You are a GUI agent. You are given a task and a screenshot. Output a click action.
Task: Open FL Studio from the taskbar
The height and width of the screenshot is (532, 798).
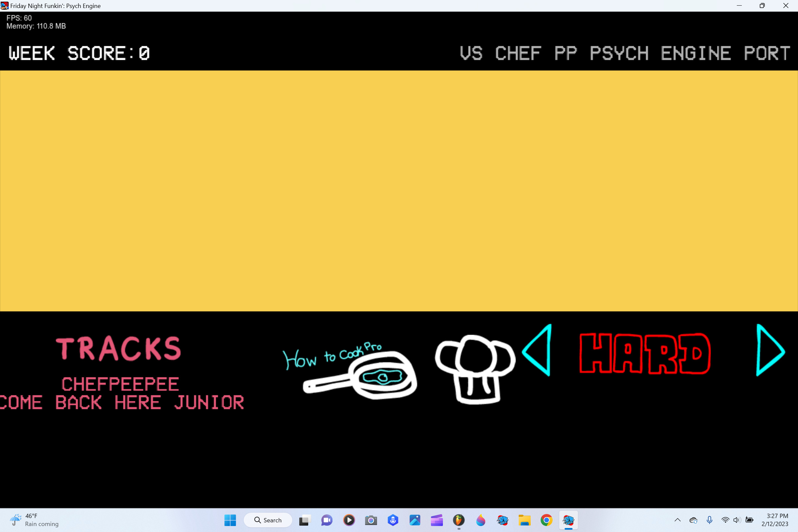tap(459, 520)
